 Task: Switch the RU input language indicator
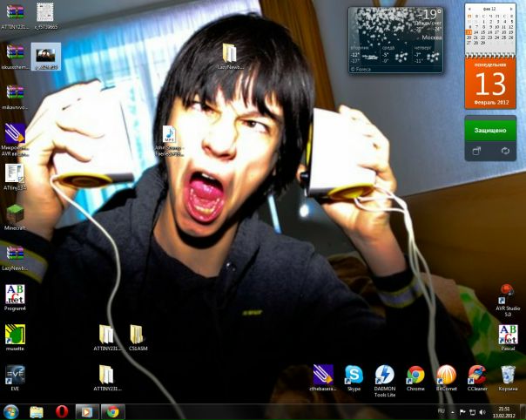pyautogui.click(x=441, y=410)
